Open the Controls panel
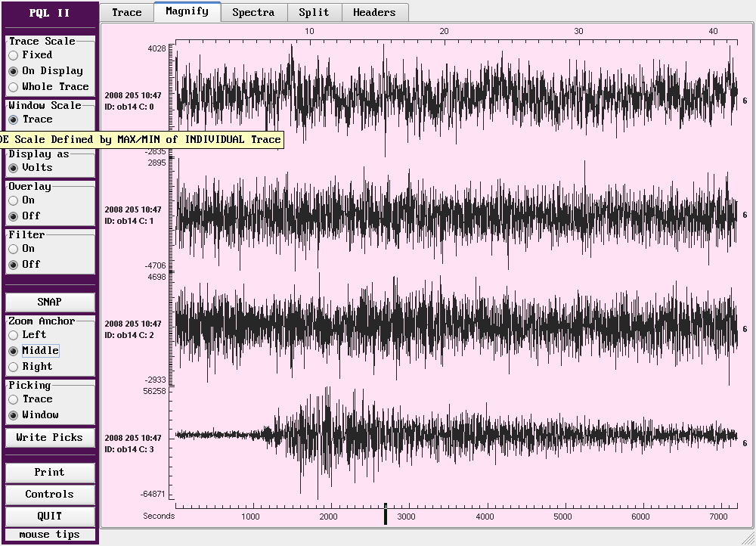 tap(50, 495)
